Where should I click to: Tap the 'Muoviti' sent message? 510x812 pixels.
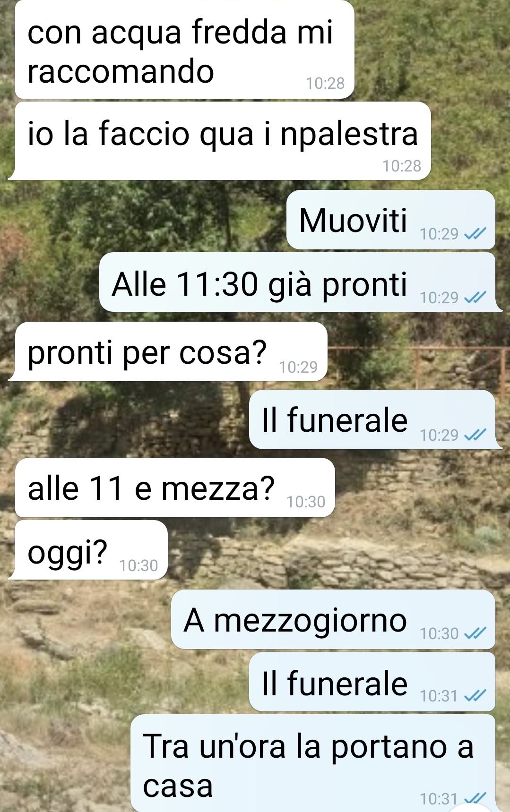click(391, 220)
